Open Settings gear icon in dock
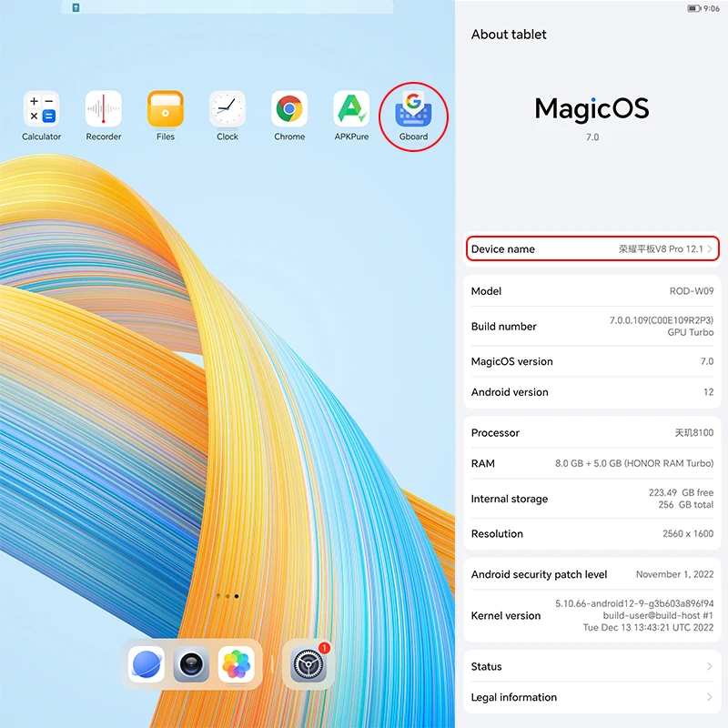The width and height of the screenshot is (728, 728). coord(308,664)
